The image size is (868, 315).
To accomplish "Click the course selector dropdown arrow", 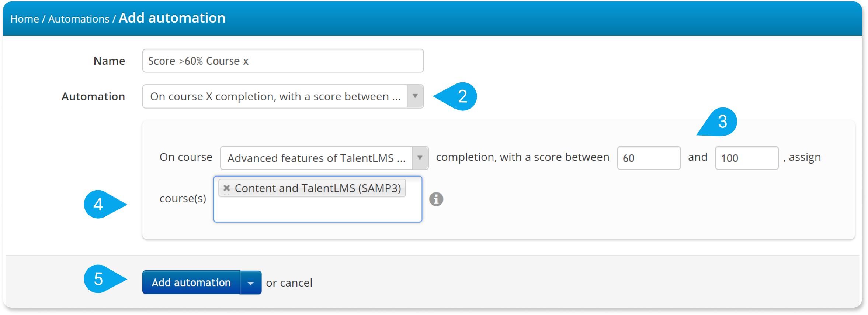I will pyautogui.click(x=420, y=158).
